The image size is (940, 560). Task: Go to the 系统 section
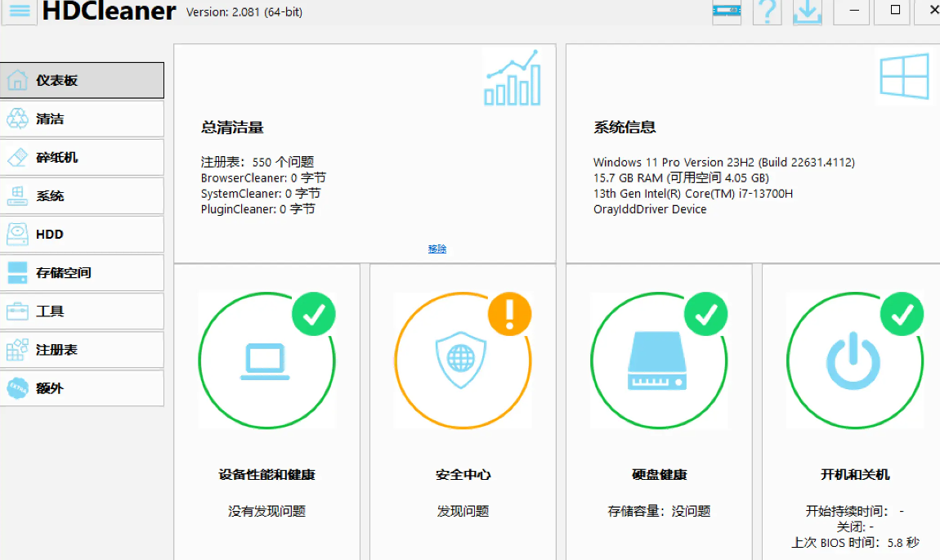coord(82,195)
